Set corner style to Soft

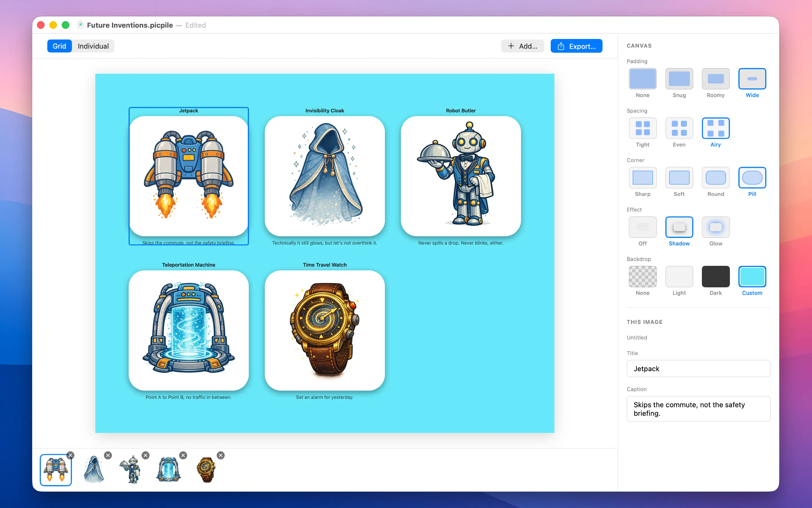(679, 178)
